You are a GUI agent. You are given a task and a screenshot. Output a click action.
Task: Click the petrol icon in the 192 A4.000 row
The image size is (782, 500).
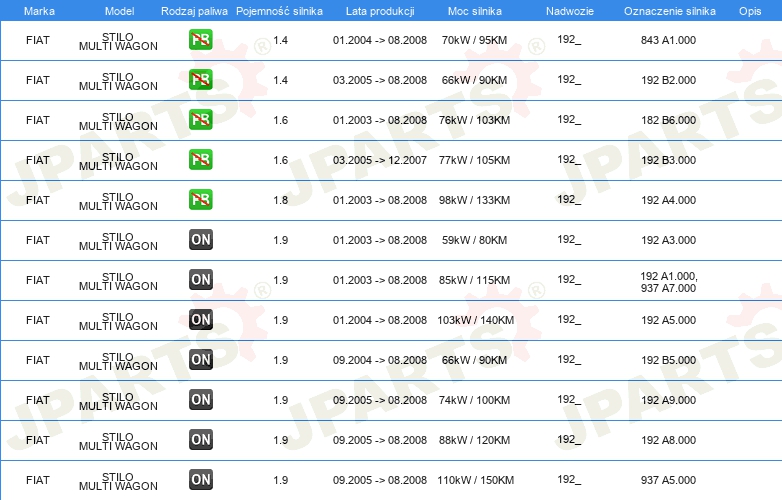[x=200, y=199]
